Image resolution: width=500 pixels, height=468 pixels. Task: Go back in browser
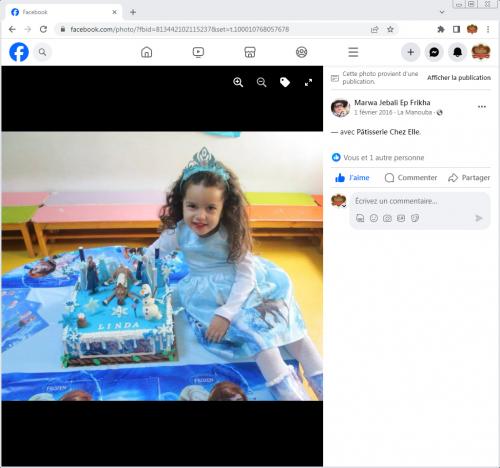12,29
